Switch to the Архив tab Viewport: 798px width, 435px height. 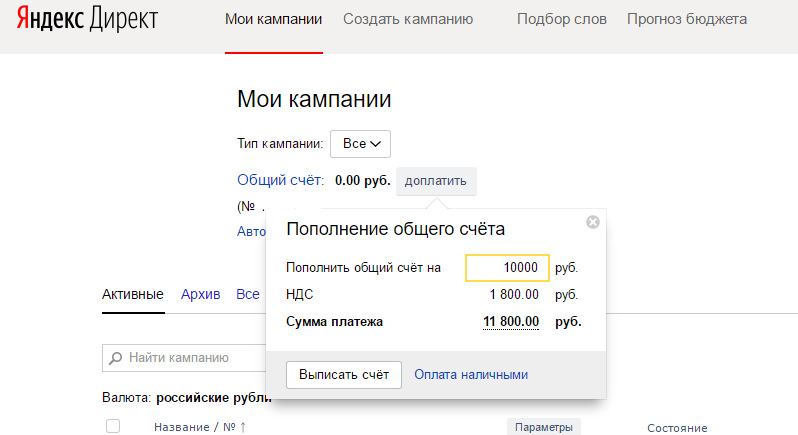click(x=201, y=294)
